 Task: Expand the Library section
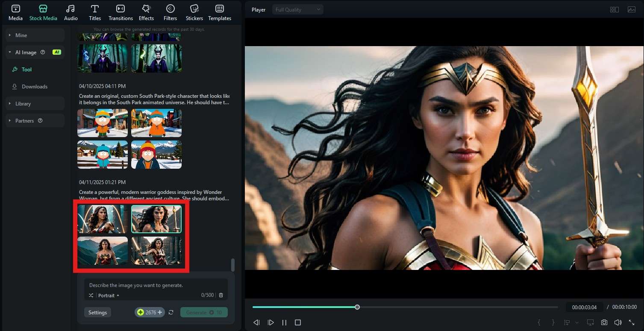tap(35, 104)
